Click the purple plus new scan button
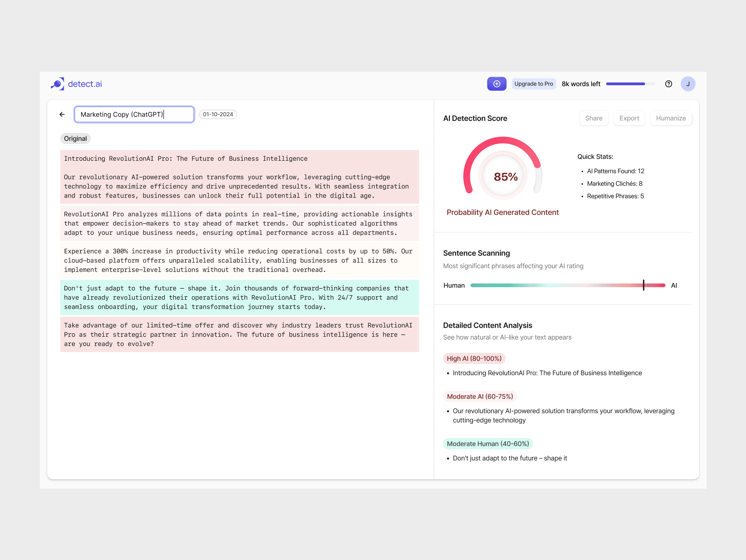 point(496,84)
